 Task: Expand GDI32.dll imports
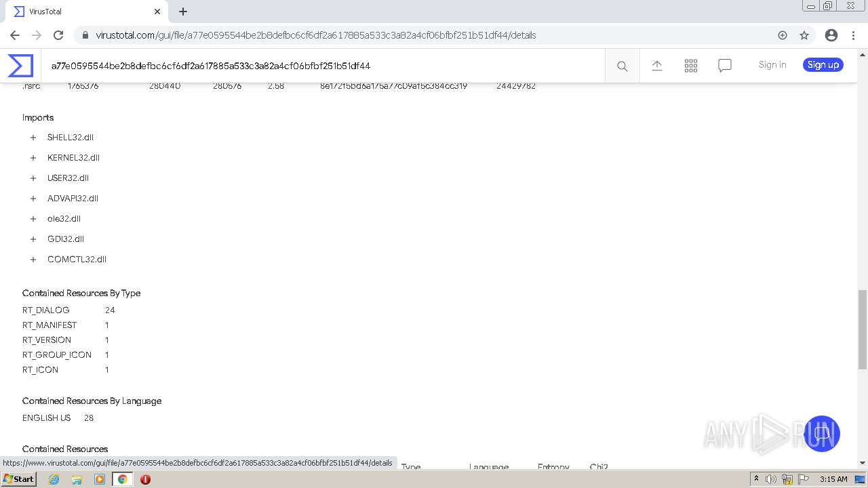click(x=33, y=239)
